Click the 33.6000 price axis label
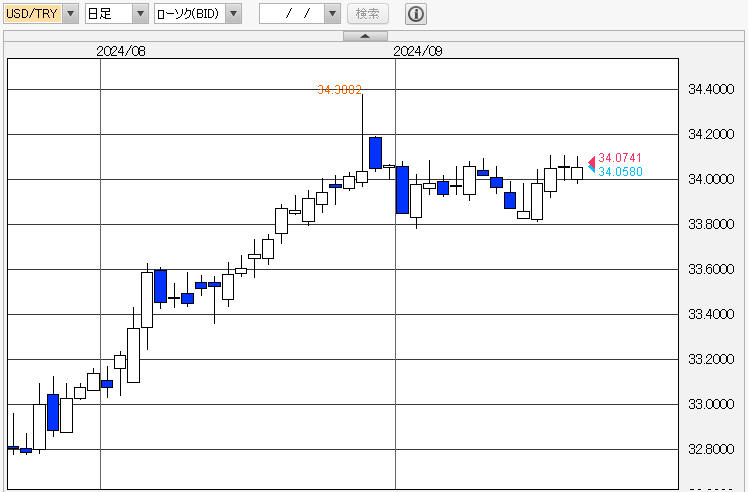 [x=711, y=269]
